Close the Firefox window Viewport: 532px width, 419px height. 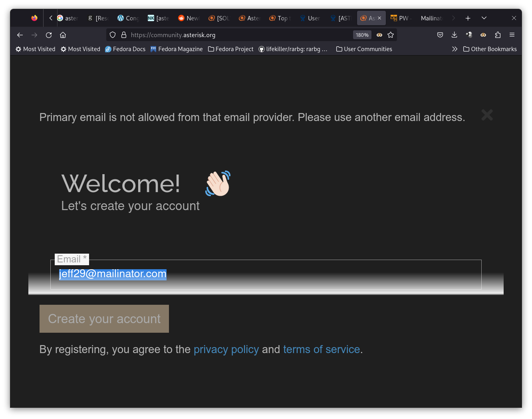(514, 18)
